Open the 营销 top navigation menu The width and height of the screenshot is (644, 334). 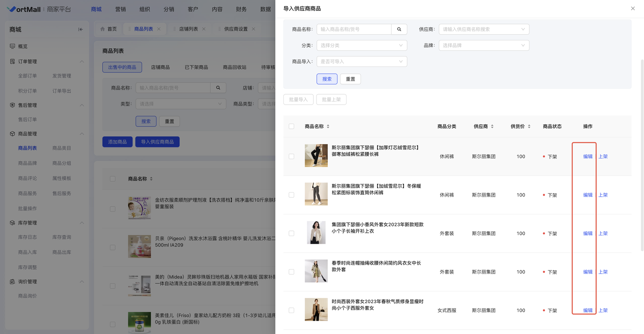click(x=120, y=9)
